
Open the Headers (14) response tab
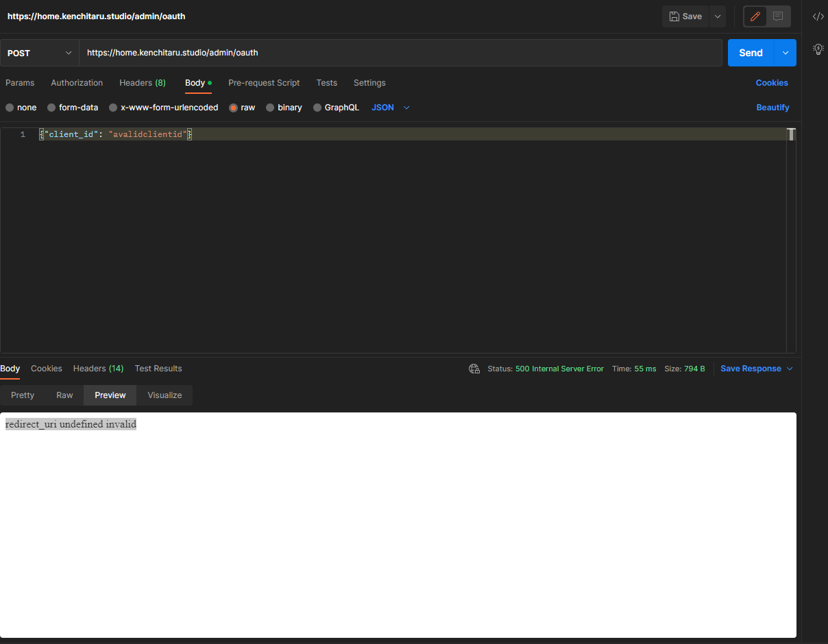coord(98,369)
